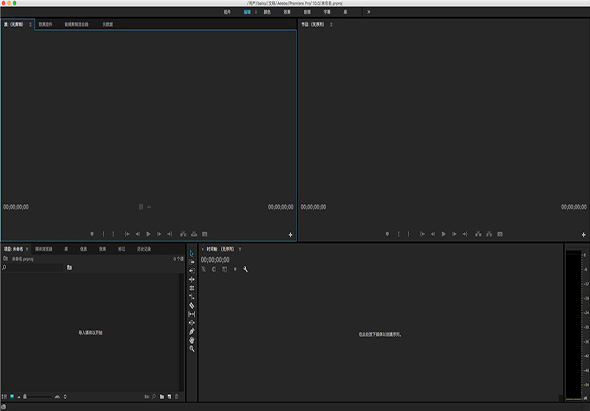The width and height of the screenshot is (590, 411).
Task: Add marker in the Source monitor
Action: pyautogui.click(x=92, y=234)
